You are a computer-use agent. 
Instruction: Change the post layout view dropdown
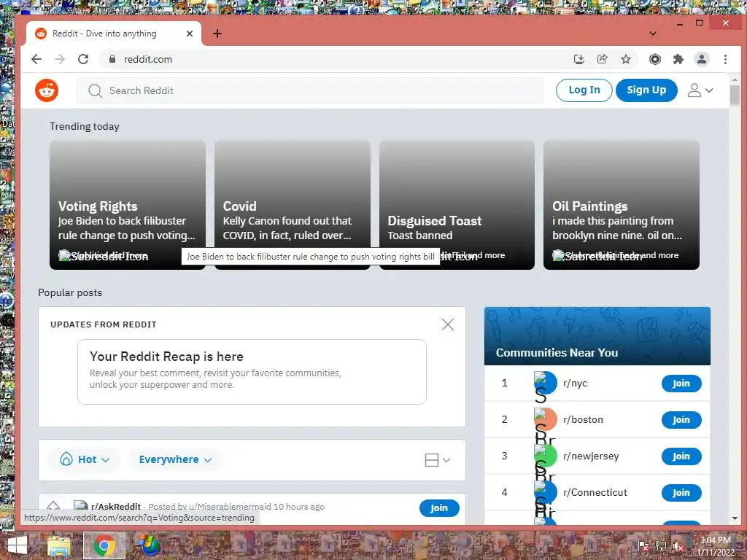(x=438, y=460)
